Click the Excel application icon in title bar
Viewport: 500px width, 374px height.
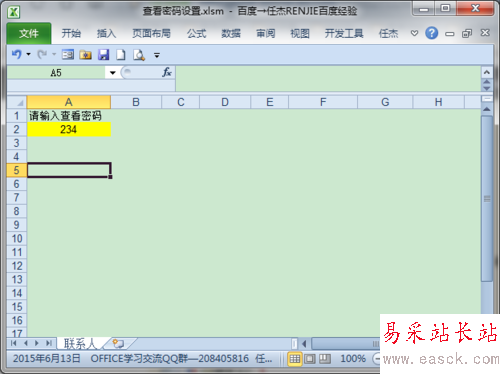[14, 12]
